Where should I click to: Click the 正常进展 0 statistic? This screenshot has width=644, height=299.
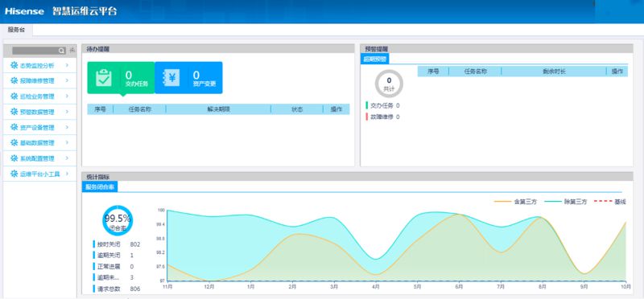(x=114, y=267)
